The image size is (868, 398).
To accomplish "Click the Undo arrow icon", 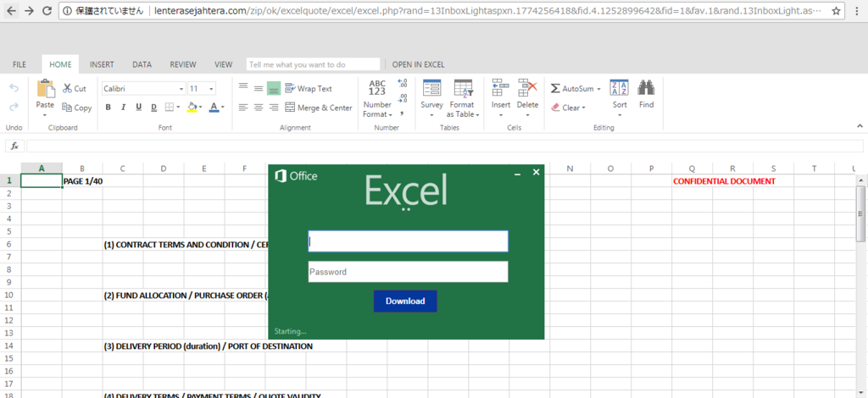I will [14, 88].
